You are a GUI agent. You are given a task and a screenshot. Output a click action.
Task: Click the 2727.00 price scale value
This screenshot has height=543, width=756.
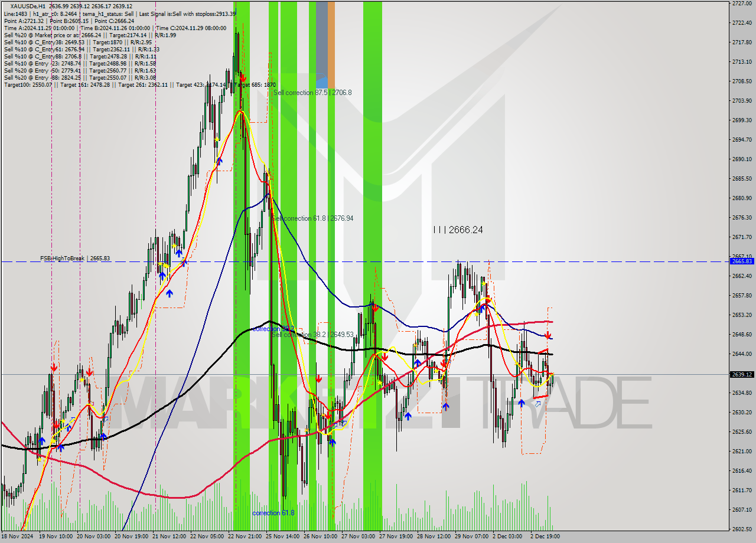coord(742,4)
